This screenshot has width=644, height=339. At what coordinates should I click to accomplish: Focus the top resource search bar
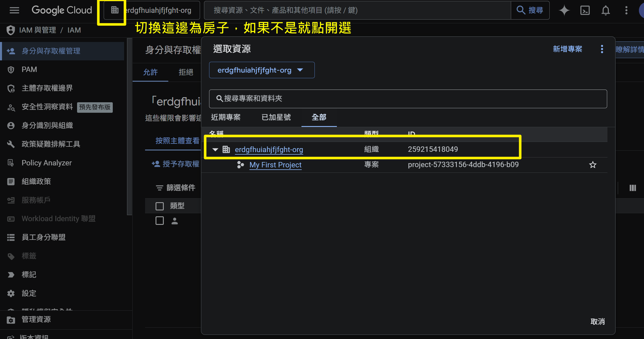click(357, 10)
